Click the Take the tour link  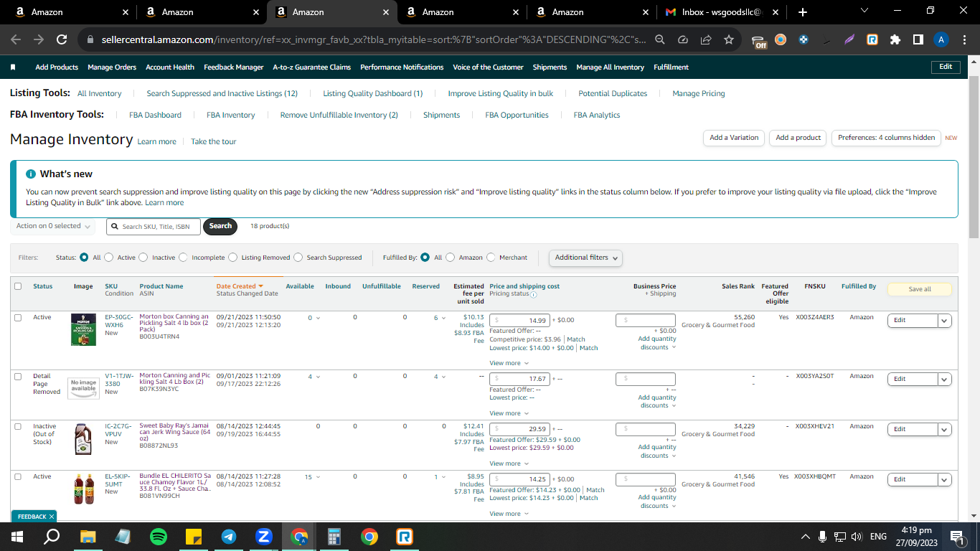pos(214,142)
